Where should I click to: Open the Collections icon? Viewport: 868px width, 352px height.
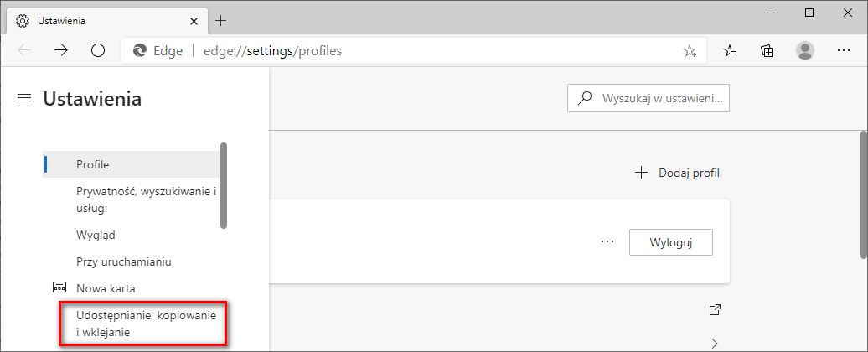(767, 50)
